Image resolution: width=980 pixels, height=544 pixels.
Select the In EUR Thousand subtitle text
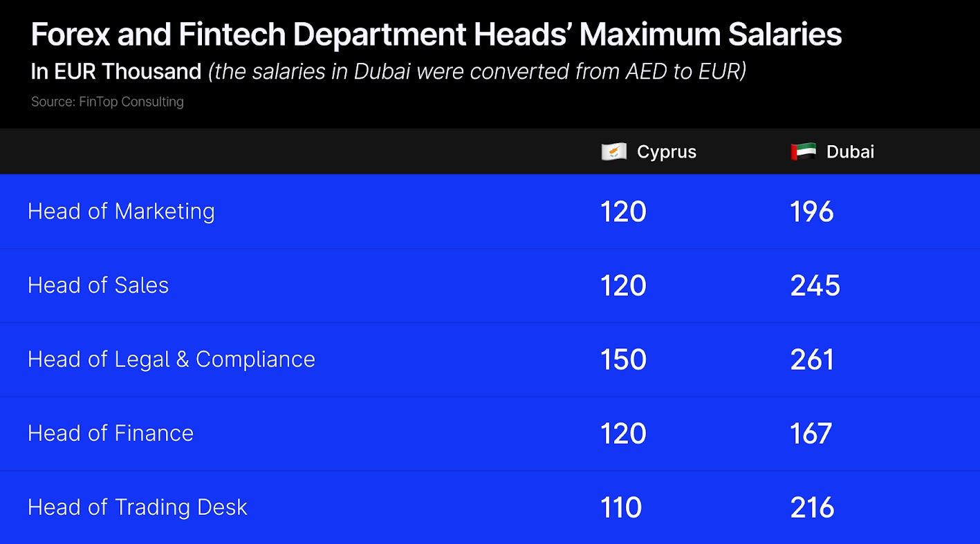coord(116,71)
